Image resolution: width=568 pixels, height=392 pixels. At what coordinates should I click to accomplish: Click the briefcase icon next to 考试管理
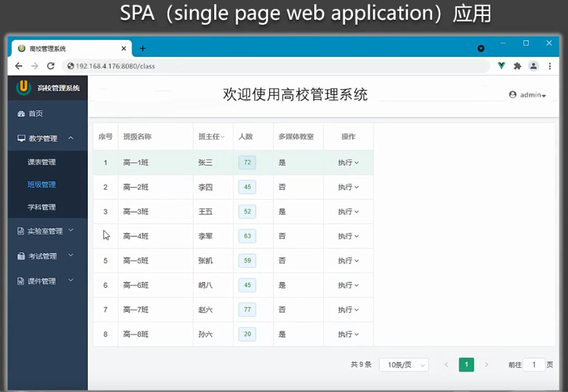coord(21,256)
